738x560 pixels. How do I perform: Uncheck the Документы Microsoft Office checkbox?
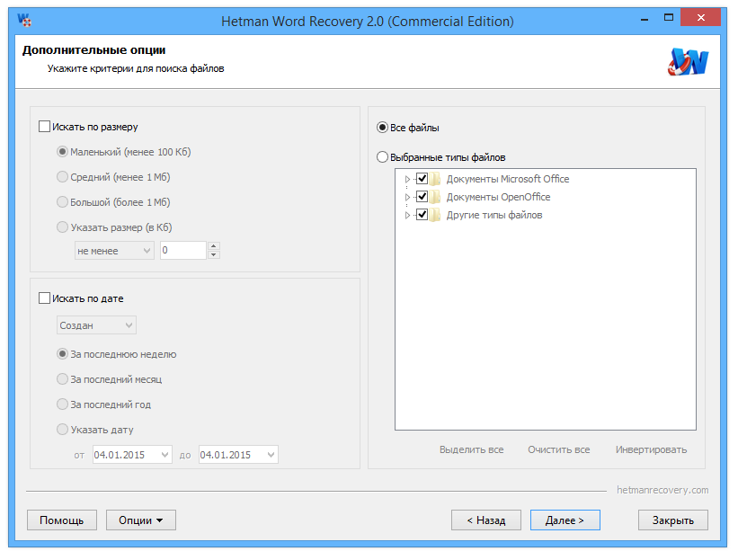[422, 179]
